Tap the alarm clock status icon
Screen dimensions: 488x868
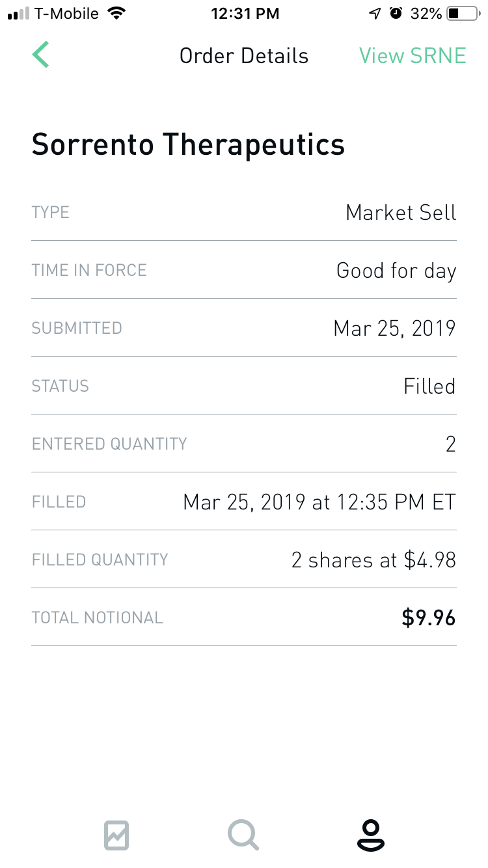point(396,14)
